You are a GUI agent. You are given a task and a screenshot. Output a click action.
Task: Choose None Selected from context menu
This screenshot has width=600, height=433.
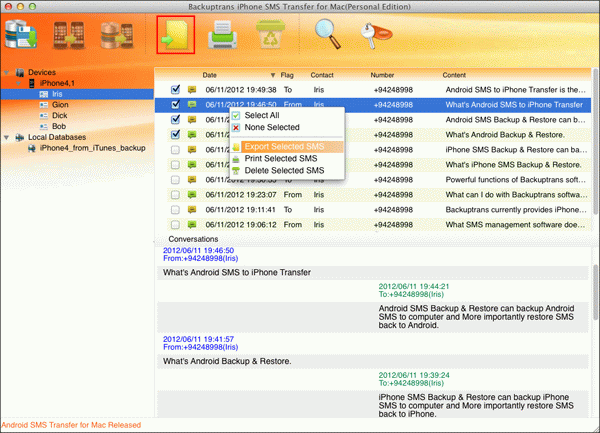(287, 127)
